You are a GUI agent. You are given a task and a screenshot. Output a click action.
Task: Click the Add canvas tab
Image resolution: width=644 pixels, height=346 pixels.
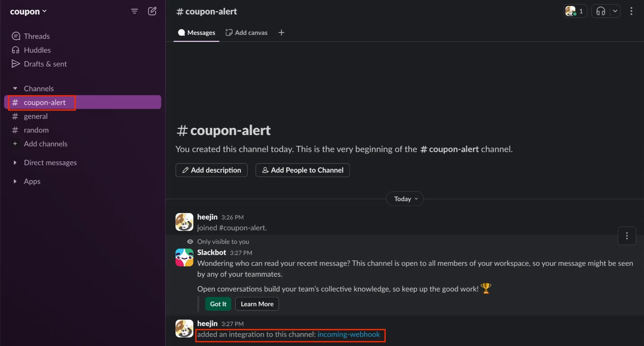[x=246, y=33]
